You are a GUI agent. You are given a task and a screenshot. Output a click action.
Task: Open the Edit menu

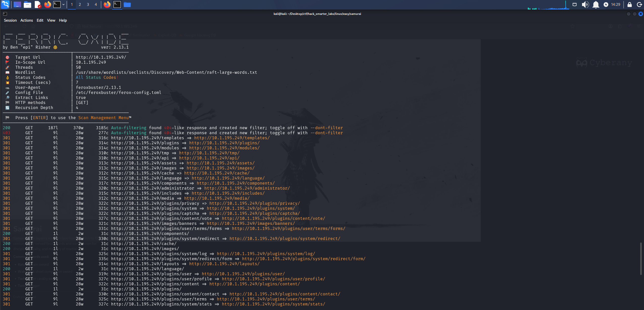coord(40,20)
